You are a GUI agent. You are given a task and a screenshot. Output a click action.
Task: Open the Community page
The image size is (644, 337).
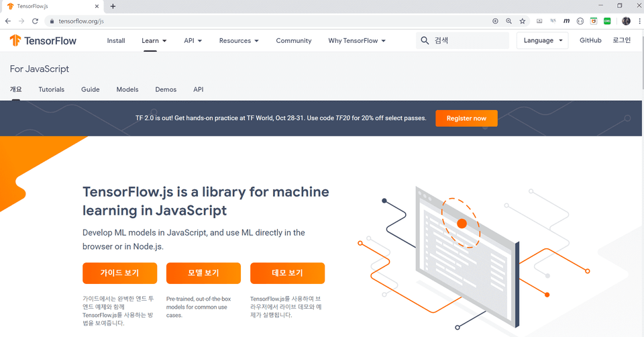(x=294, y=41)
